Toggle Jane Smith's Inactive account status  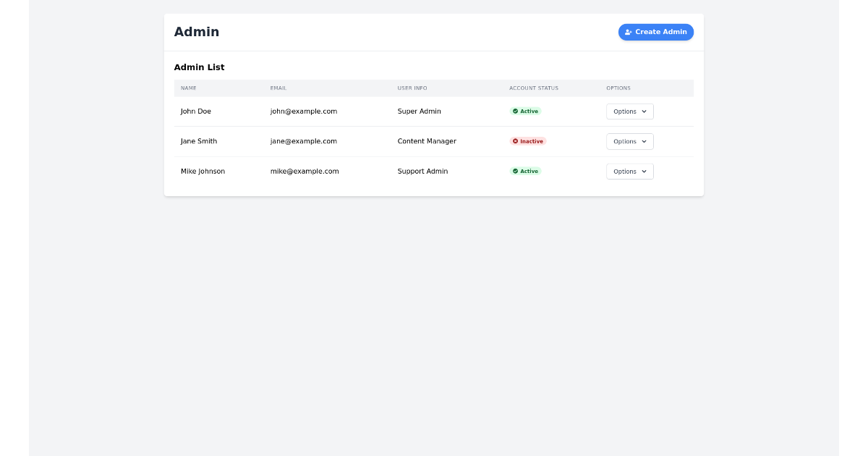pyautogui.click(x=528, y=141)
